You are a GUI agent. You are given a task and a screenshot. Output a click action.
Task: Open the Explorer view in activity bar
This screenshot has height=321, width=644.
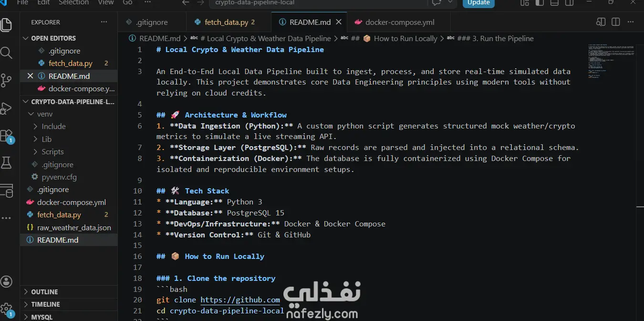pyautogui.click(x=6, y=25)
